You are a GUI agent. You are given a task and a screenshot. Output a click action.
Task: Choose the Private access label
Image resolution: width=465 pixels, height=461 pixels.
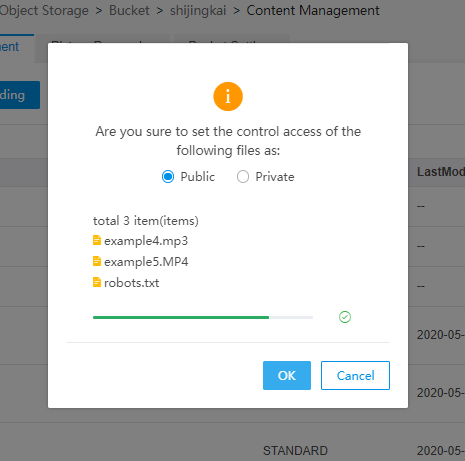[275, 177]
